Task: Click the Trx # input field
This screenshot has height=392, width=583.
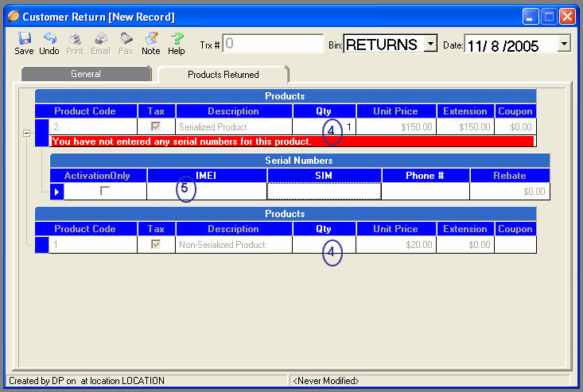Action: click(274, 44)
